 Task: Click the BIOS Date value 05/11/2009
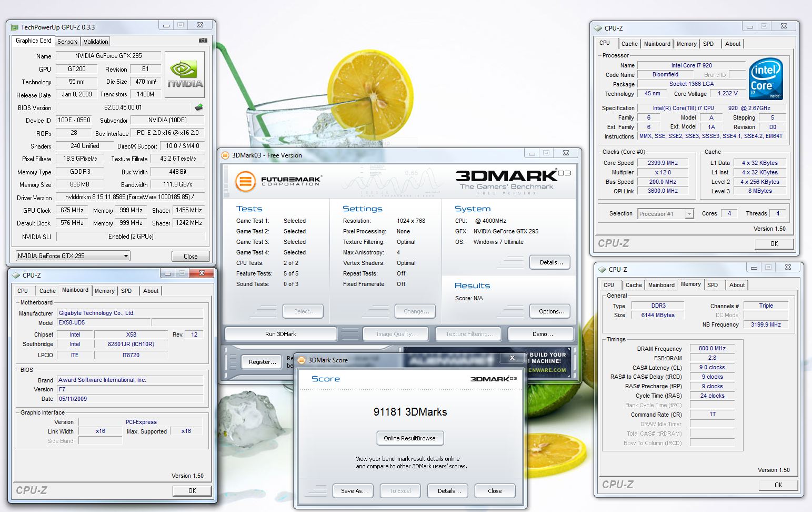(x=130, y=399)
